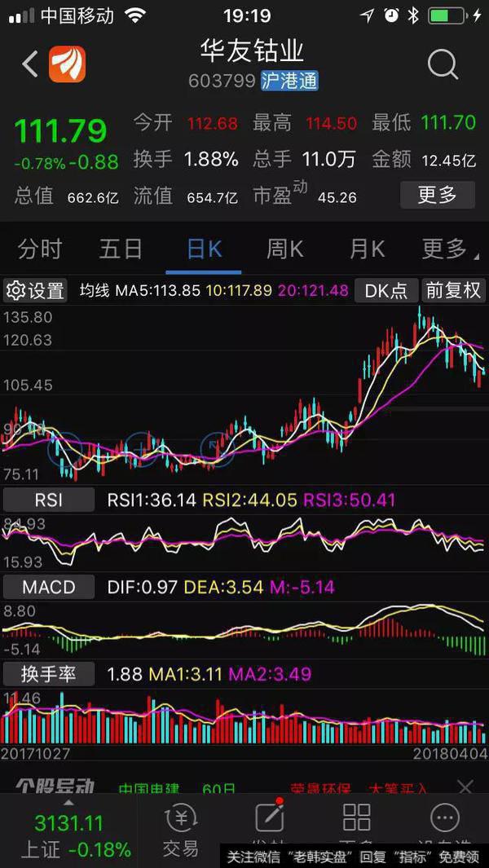This screenshot has width=489, height=868.
Task: Tap the MACD histogram chart
Action: point(244,629)
